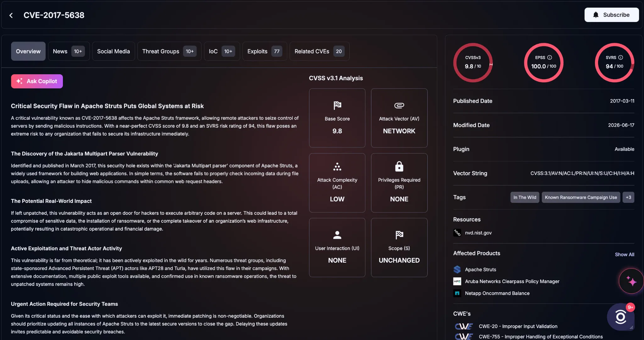This screenshot has width=644, height=340.
Task: Select the Threat Groups tab
Action: point(169,51)
